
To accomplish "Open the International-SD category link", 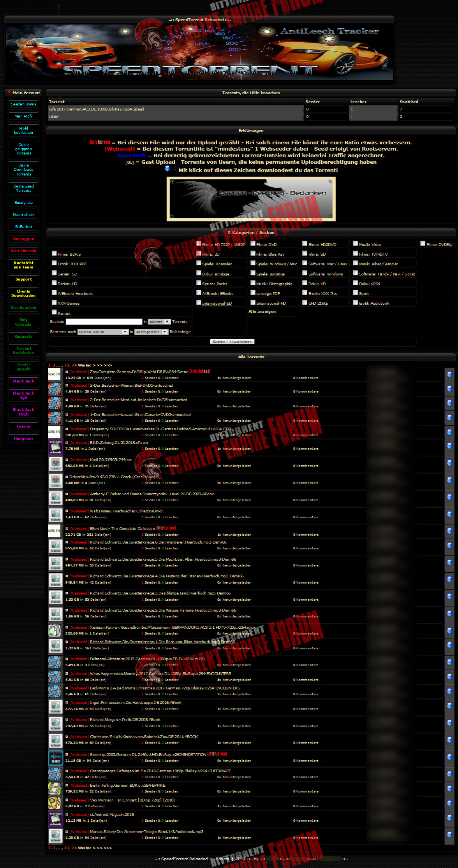I will click(217, 303).
